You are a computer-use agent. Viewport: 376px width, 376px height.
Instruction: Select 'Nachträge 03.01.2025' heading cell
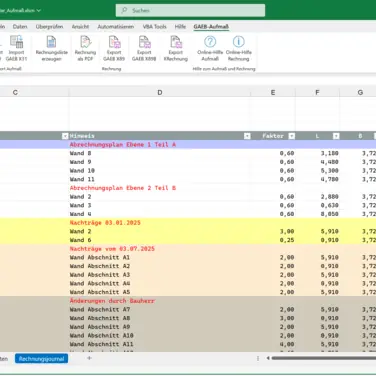(x=160, y=223)
